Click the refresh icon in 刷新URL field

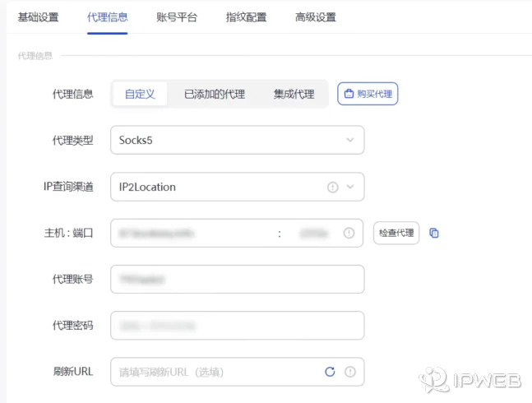(x=330, y=372)
